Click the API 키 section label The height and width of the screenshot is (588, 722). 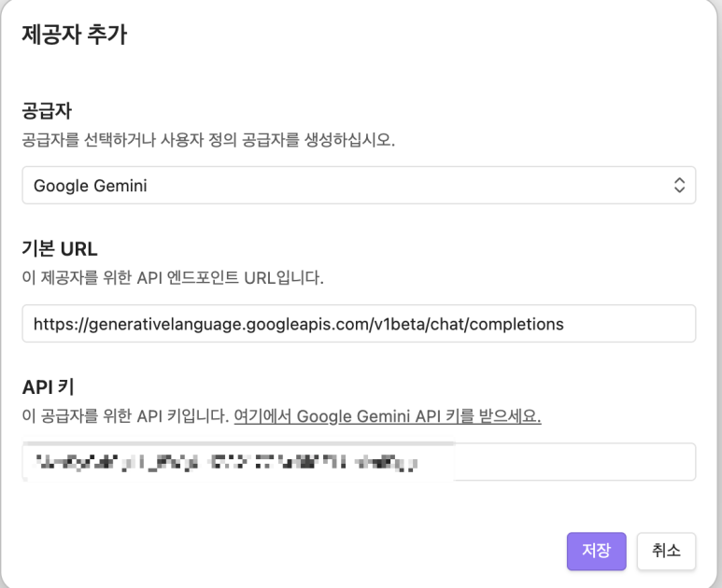(x=48, y=387)
